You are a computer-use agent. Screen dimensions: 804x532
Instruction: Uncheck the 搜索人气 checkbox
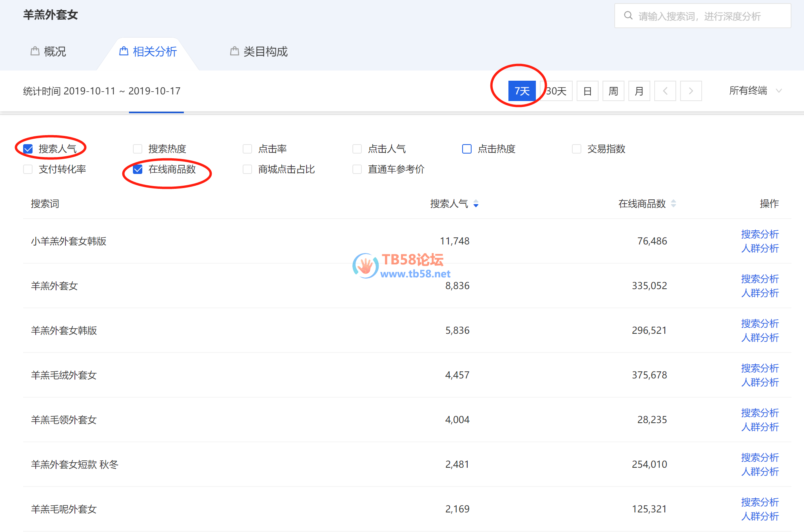click(28, 149)
